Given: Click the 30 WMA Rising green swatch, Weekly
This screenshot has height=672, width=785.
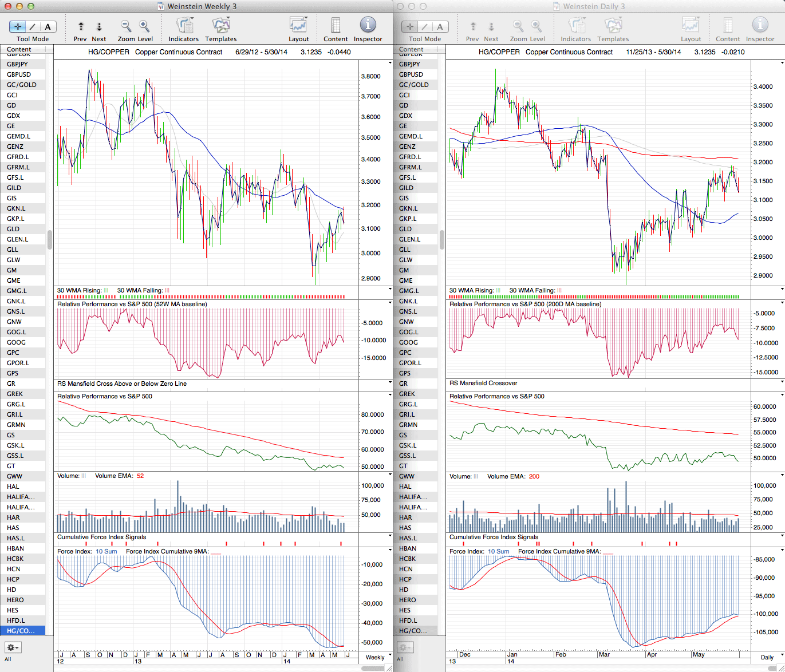Looking at the screenshot, I should click(x=106, y=291).
